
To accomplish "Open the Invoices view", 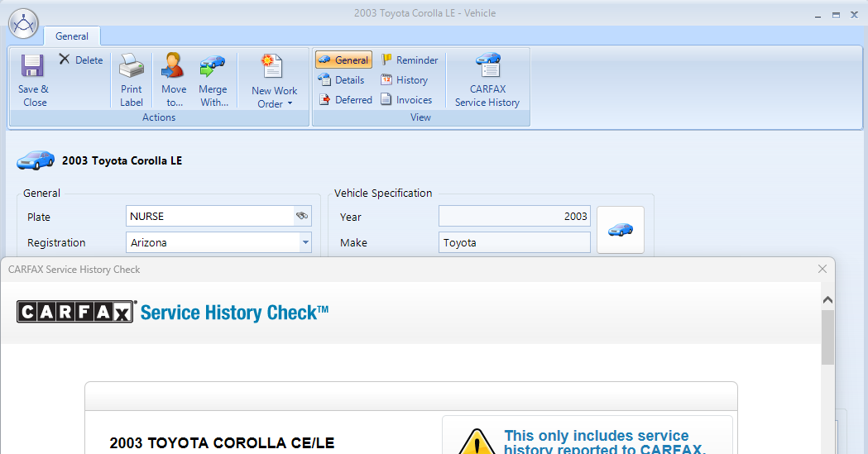I will point(406,100).
